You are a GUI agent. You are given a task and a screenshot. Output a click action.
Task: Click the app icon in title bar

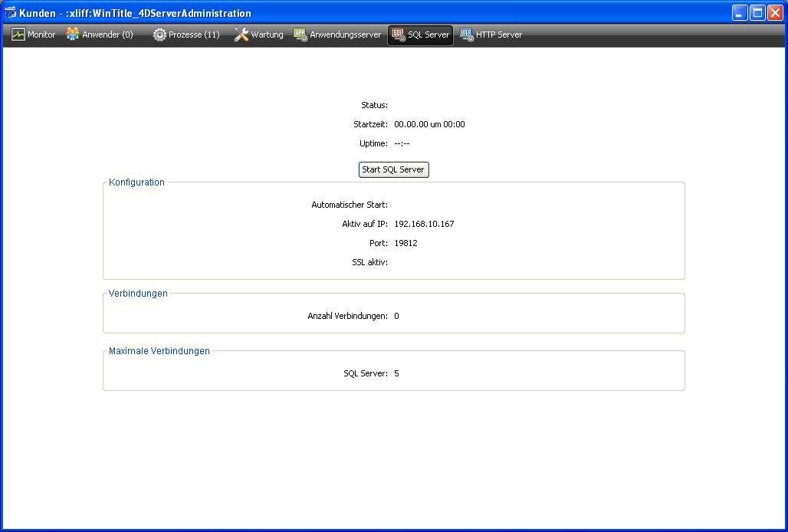click(11, 13)
